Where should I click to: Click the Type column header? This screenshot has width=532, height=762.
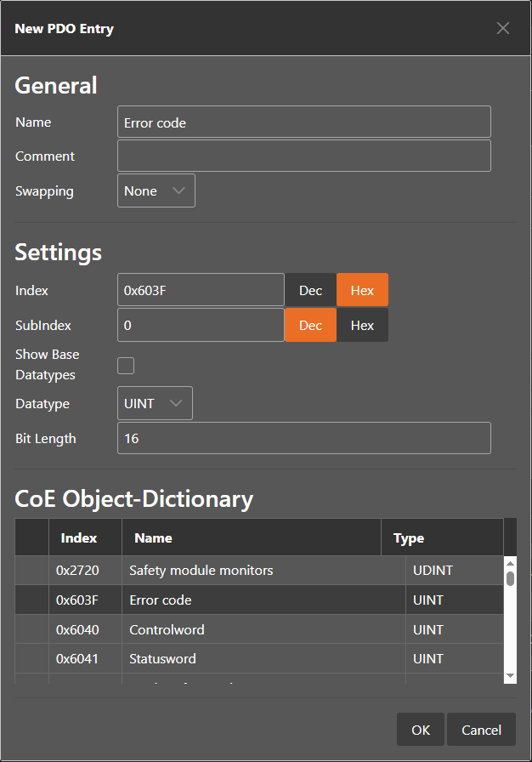(408, 537)
